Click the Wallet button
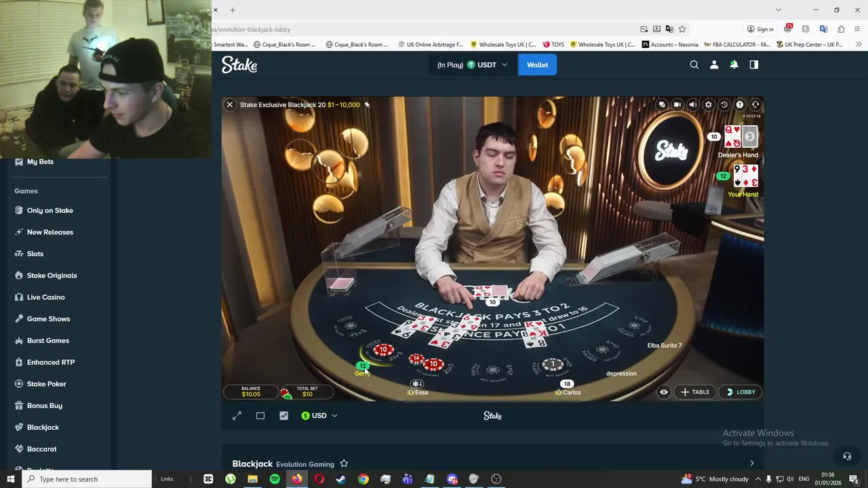Screen dimensions: 868x488 pos(537,65)
